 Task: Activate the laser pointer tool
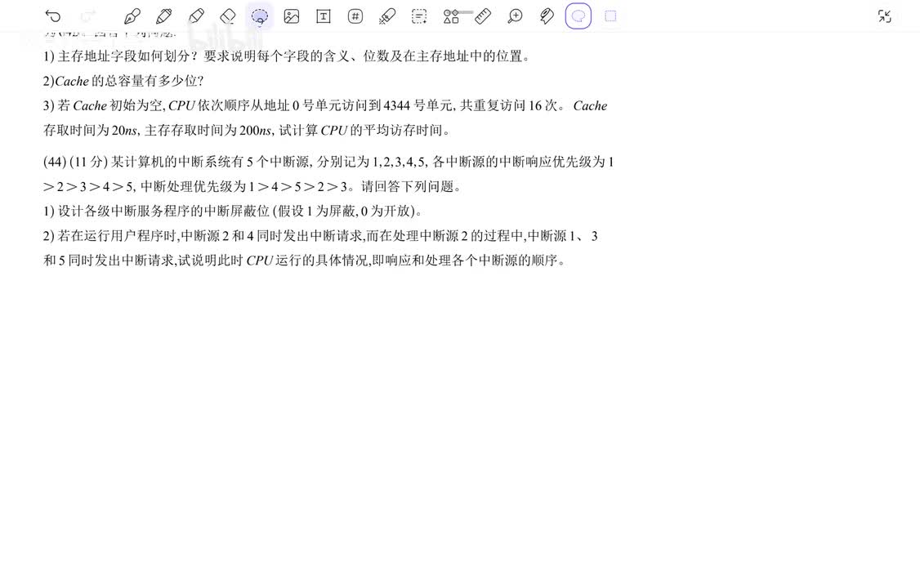387,16
